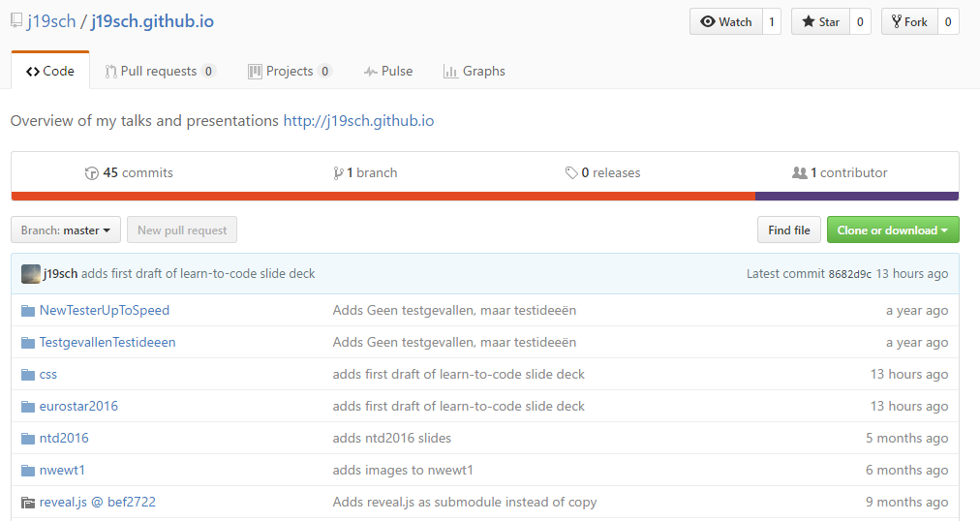The image size is (980, 521).
Task: Click the orange segment of the language bar
Action: coord(383,197)
